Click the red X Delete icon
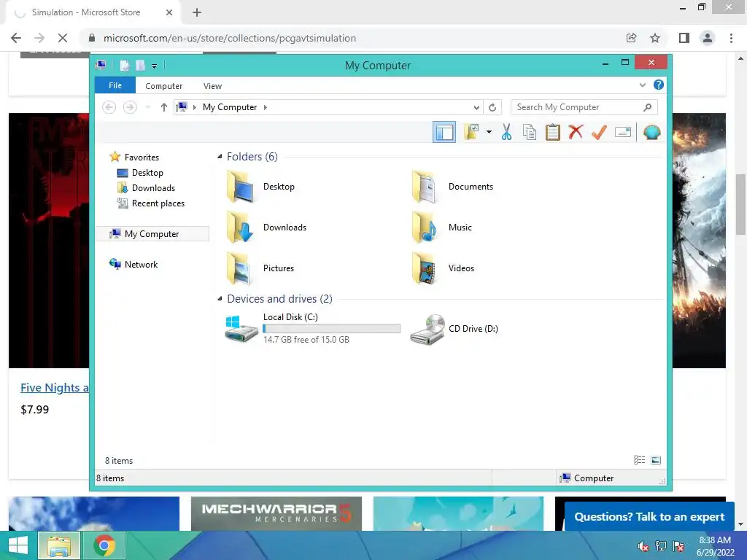Screen dimensions: 747x560 pyautogui.click(x=576, y=131)
